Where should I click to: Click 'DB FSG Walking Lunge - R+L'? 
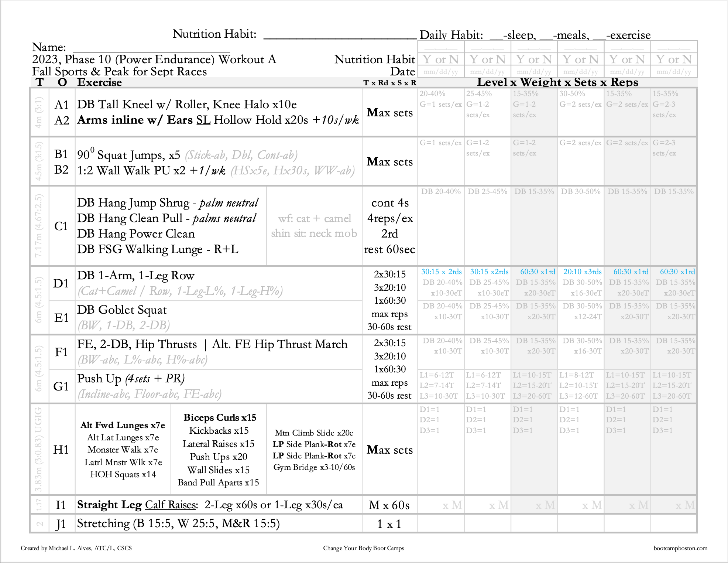pyautogui.click(x=158, y=249)
